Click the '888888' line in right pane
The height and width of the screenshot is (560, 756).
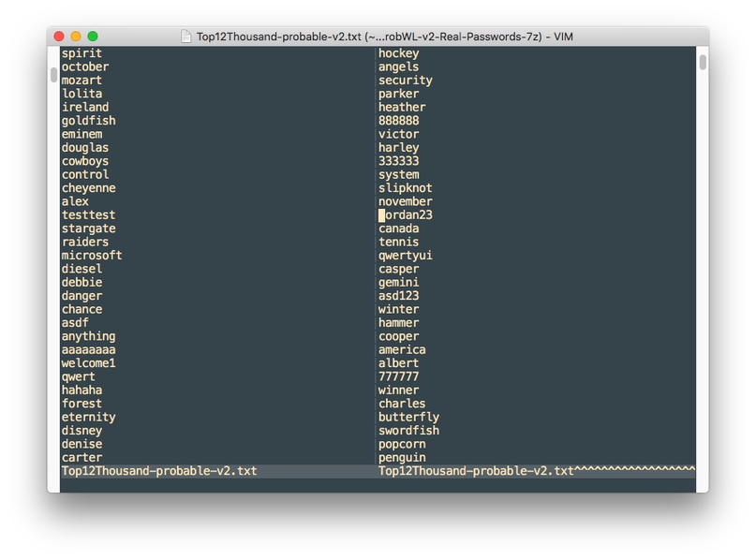(399, 121)
